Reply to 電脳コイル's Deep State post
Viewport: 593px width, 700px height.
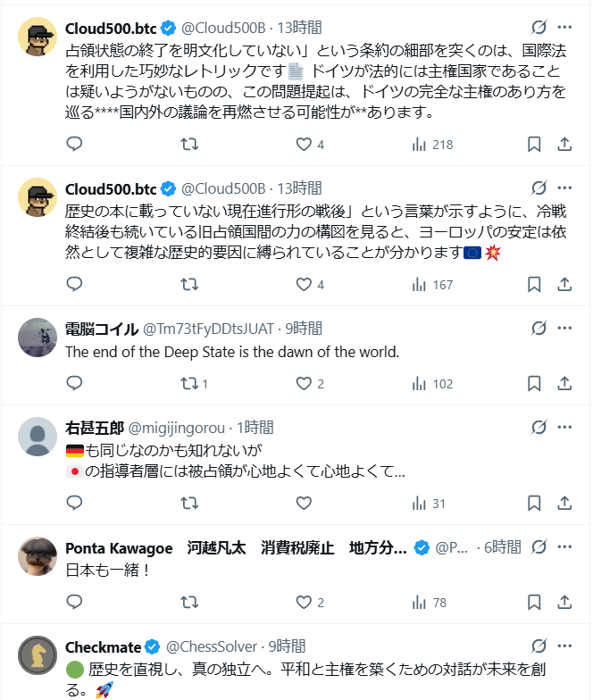(75, 383)
